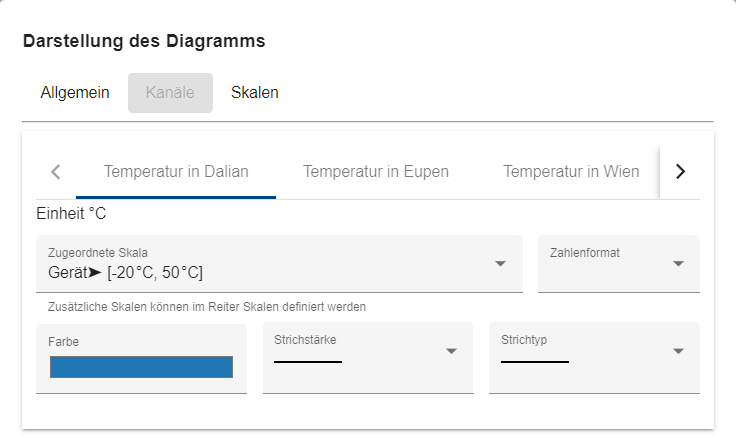Click the Zugeordnete Skala field value

tap(125, 272)
